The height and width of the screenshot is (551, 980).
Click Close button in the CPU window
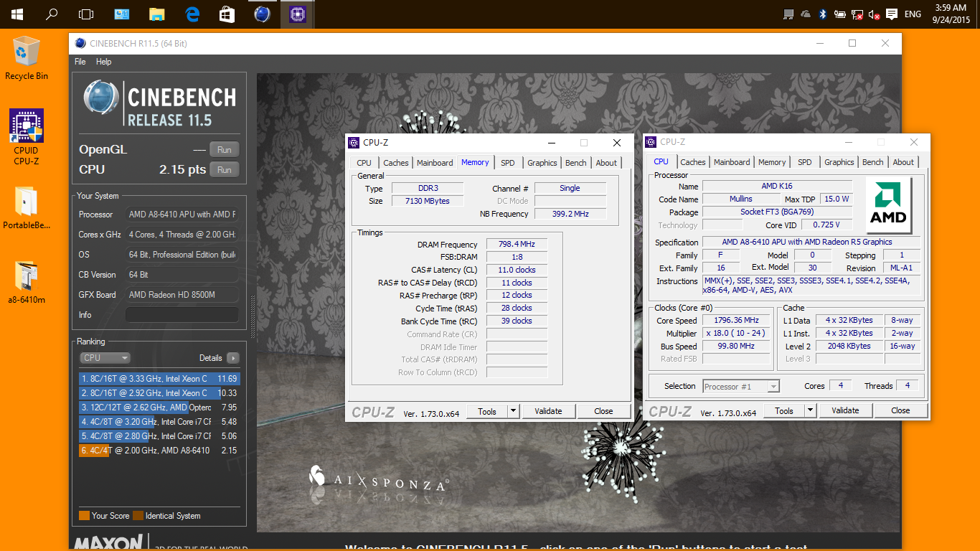900,410
